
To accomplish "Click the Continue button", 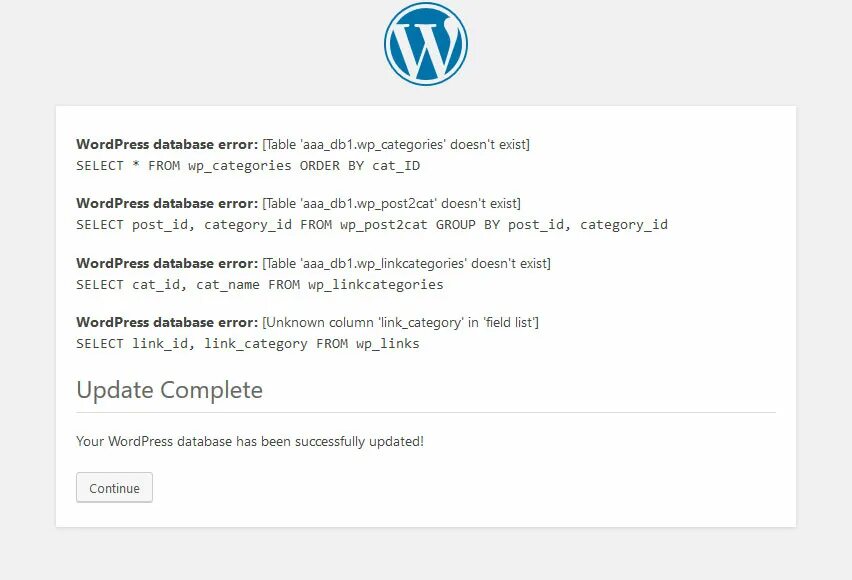I will 114,488.
